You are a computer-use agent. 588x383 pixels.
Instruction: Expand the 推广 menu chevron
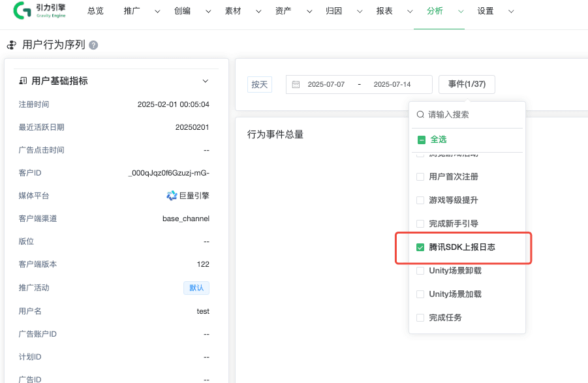(x=157, y=12)
